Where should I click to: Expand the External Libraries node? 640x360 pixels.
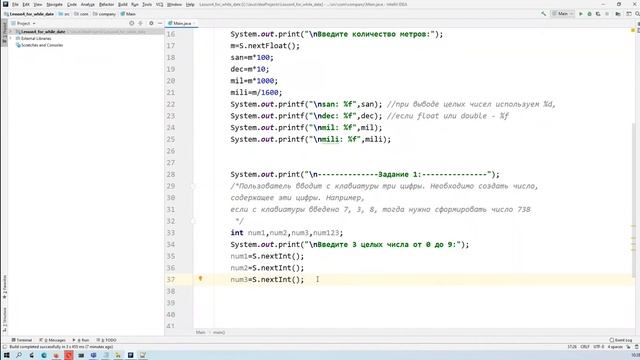(x=11, y=38)
